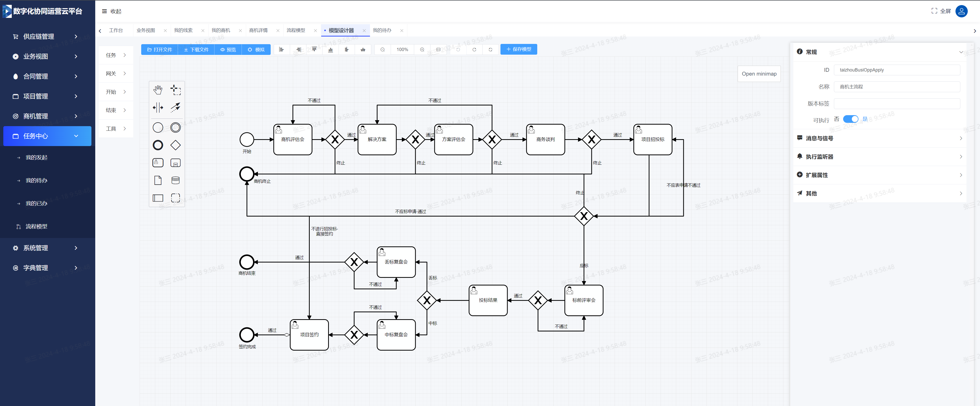Screen dimensions: 980x406
Task: Pick the start event circle shape
Action: [158, 127]
